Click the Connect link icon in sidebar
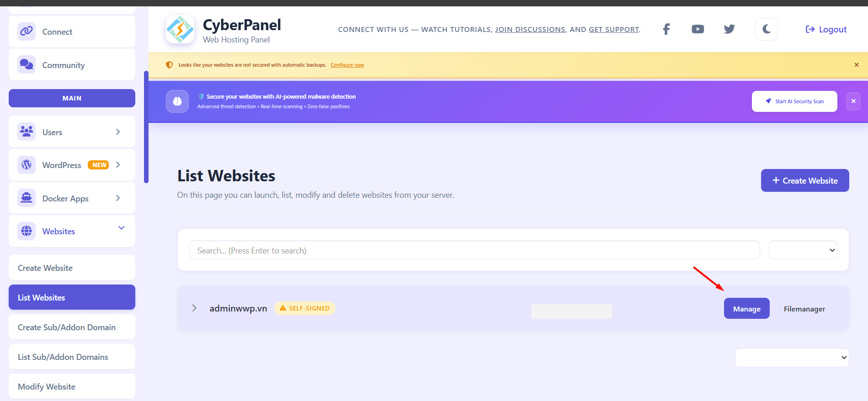This screenshot has height=401, width=868. coord(27,32)
